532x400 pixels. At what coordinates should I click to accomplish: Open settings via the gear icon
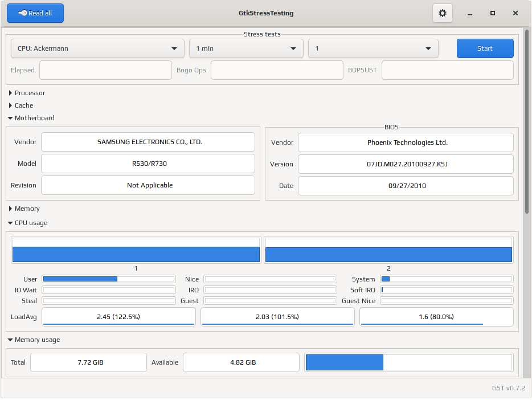pos(442,13)
